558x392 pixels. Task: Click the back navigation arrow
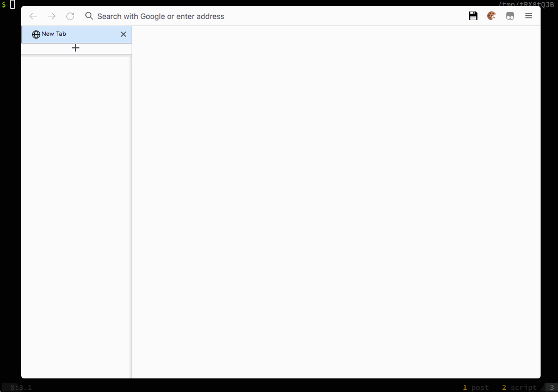point(33,16)
